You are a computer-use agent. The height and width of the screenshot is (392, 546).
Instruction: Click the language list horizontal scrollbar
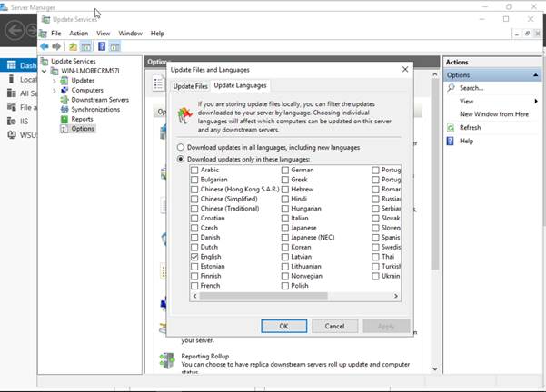[273, 296]
